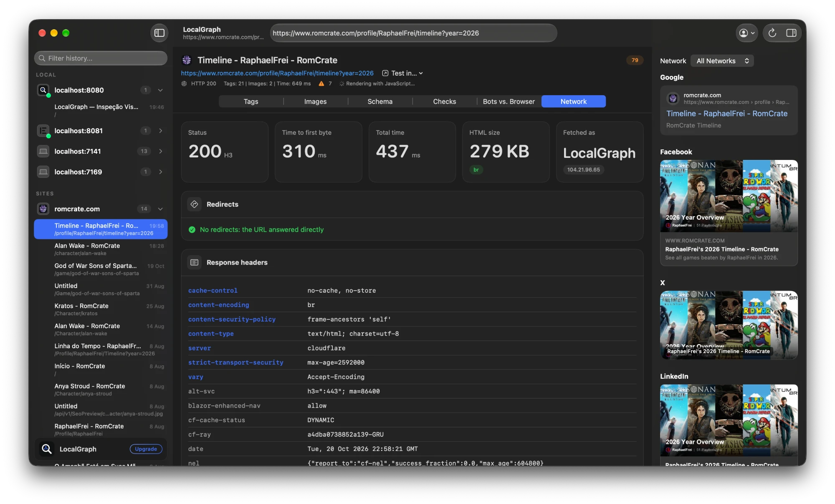Open the All Networks dropdown
The width and height of the screenshot is (835, 504).
click(x=722, y=61)
